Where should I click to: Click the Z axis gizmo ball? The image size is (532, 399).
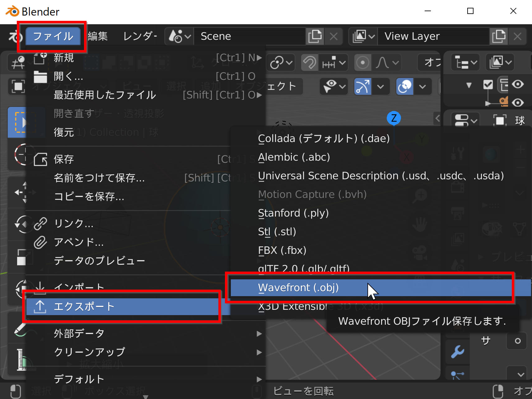point(394,118)
